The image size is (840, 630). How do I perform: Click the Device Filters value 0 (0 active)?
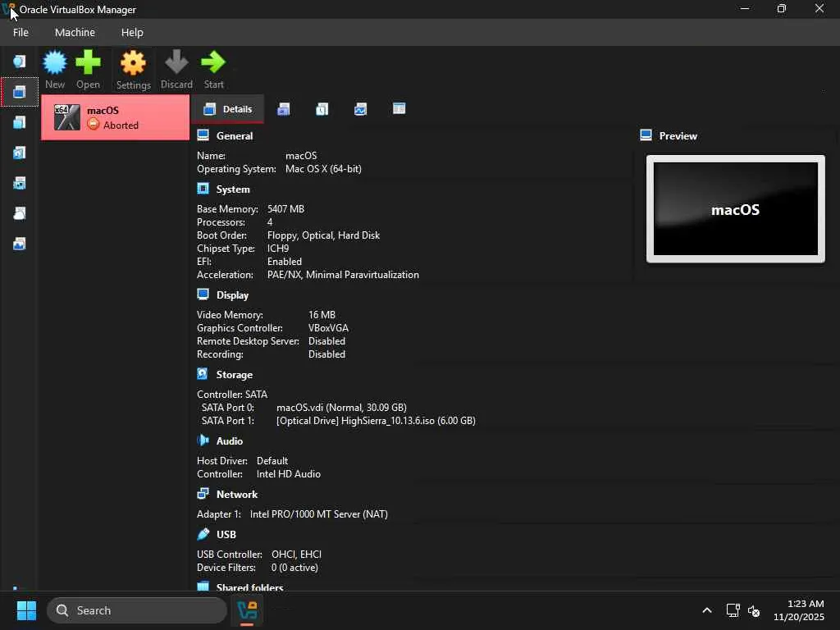tap(294, 568)
